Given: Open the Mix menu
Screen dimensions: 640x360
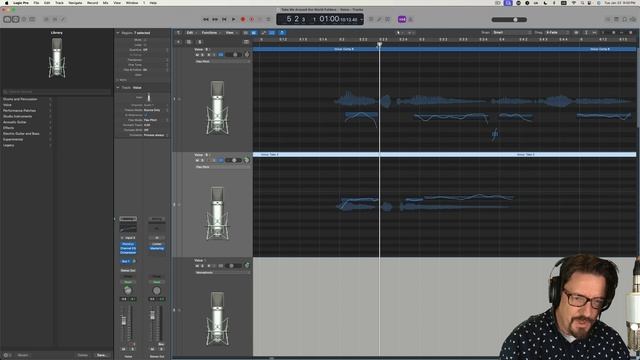Looking at the screenshot, I should point(105,3).
